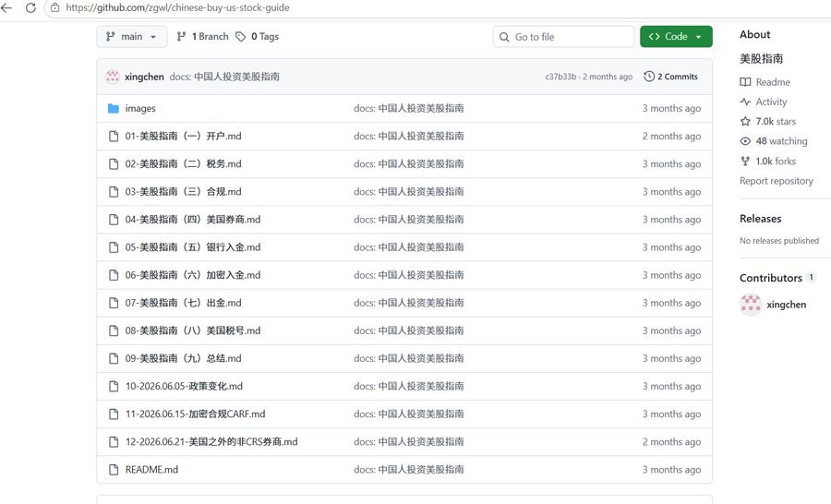Open the Activity link in About
Viewport: 831px width, 504px height.
[771, 102]
